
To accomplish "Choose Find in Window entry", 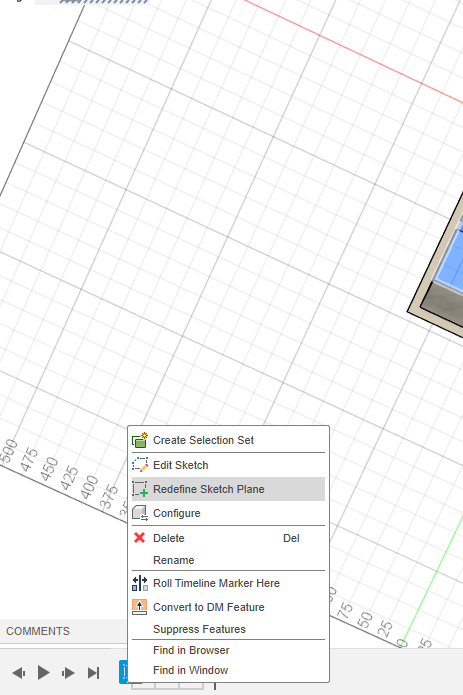I will [228, 670].
